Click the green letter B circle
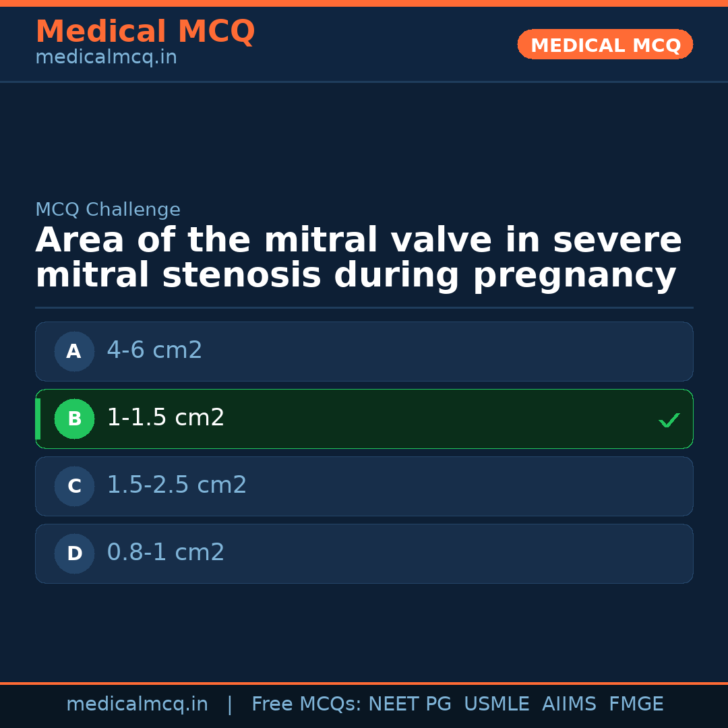728x728 pixels. tap(74, 419)
